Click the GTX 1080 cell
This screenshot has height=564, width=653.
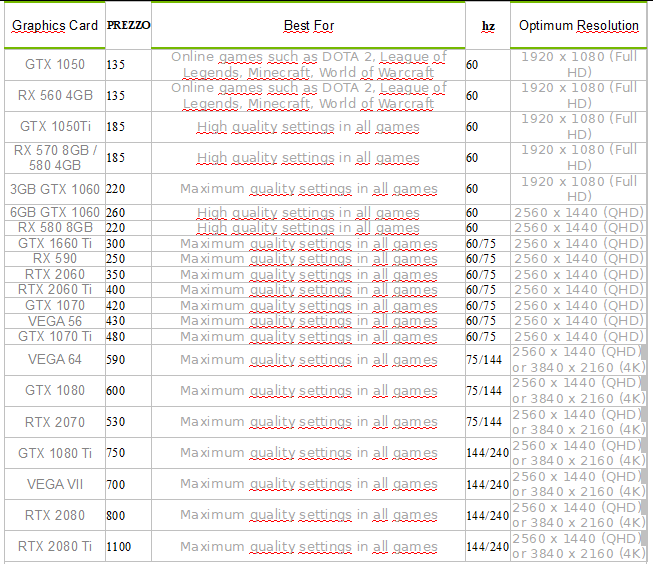55,391
